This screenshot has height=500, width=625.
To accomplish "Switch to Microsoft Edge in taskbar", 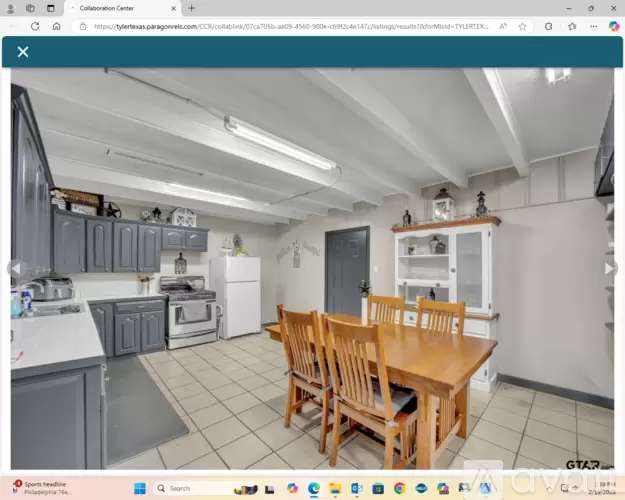I will click(314, 488).
